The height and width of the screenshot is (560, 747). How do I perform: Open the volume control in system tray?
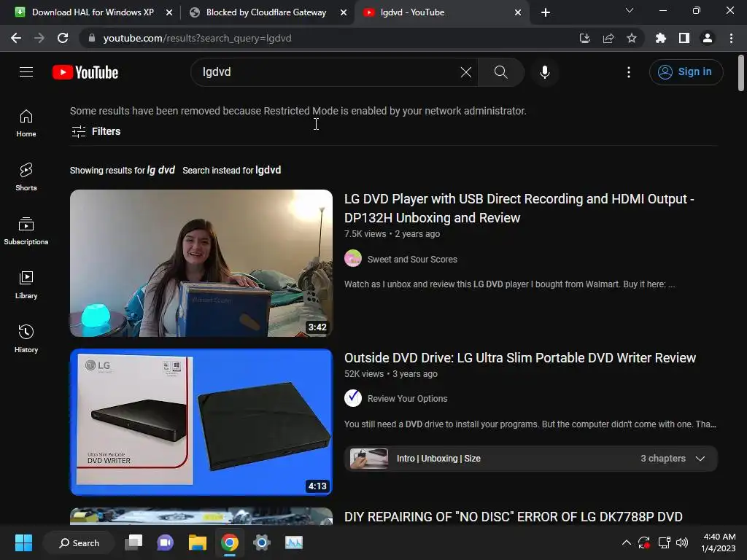pyautogui.click(x=682, y=542)
